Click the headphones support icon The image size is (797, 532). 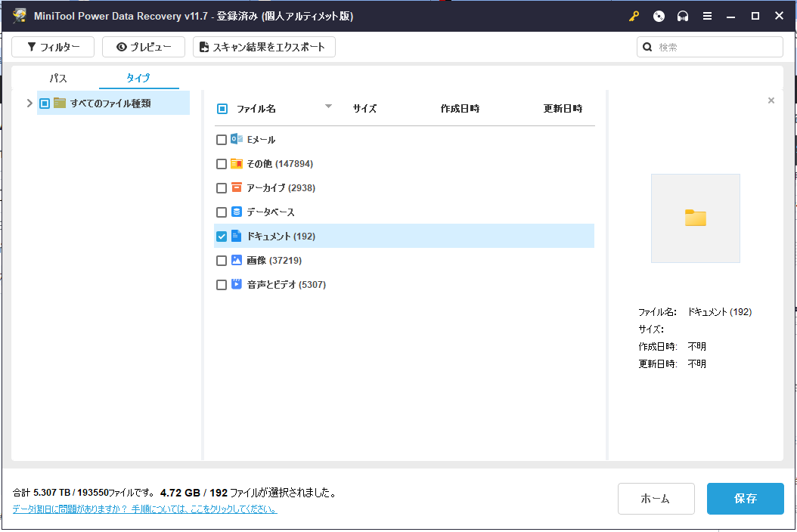683,17
